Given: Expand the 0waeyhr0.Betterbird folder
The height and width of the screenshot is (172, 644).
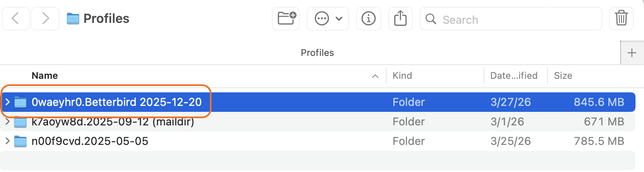Looking at the screenshot, I should click(7, 102).
